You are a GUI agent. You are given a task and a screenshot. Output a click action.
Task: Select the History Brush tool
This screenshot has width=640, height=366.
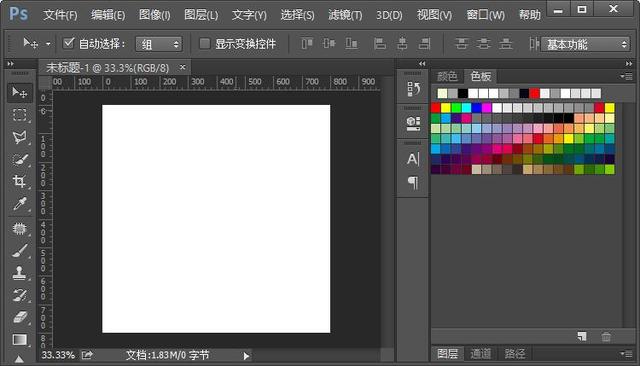(19, 295)
